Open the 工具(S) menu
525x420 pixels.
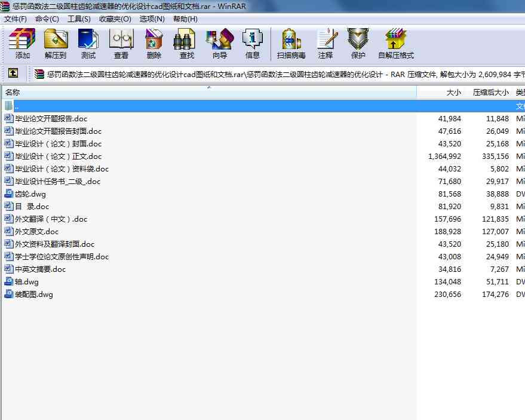[x=79, y=19]
